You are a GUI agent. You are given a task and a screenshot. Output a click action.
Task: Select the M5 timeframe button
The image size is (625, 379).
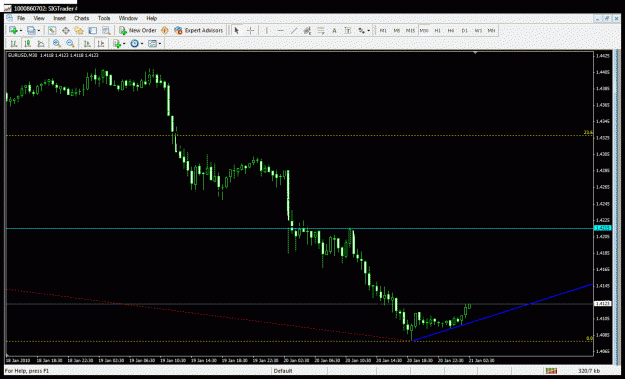click(x=397, y=30)
